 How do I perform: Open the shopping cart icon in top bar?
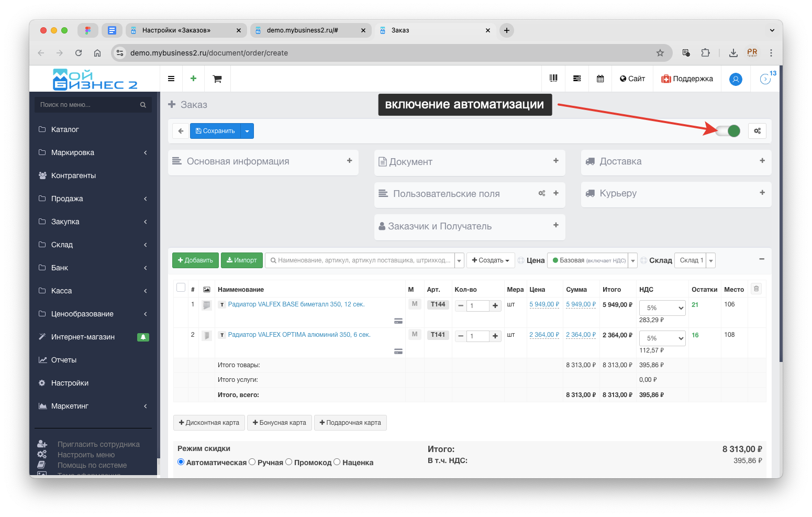pyautogui.click(x=217, y=79)
